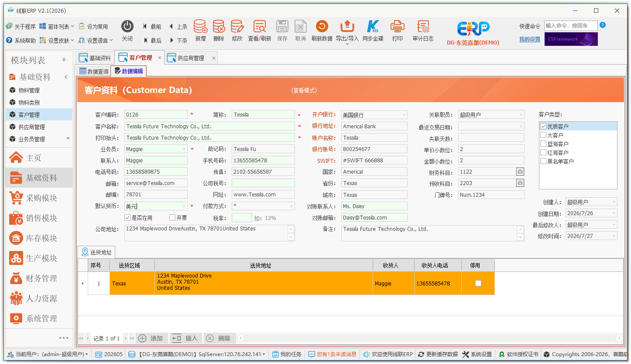Open account picker for 财务科目 field
Screen dimensions: 631x364
click(520, 172)
